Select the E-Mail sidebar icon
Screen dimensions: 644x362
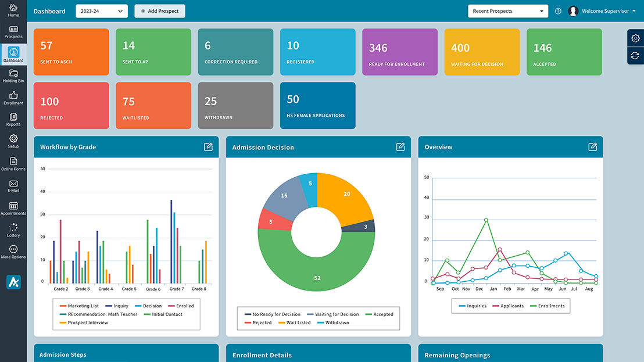13,185
